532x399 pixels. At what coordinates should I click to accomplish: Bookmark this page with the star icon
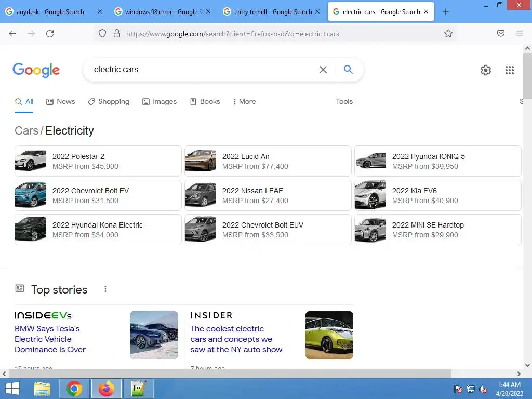pos(448,33)
